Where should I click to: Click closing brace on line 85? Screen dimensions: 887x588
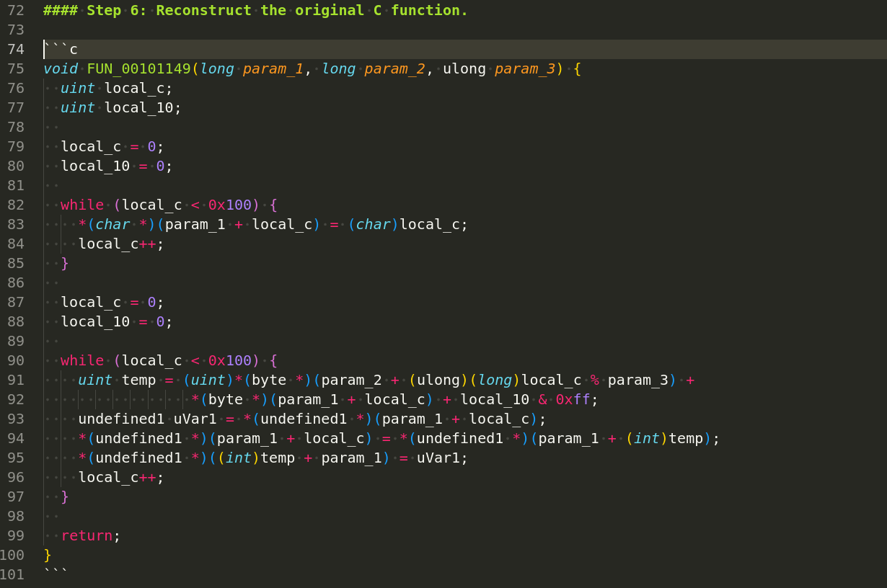[65, 263]
